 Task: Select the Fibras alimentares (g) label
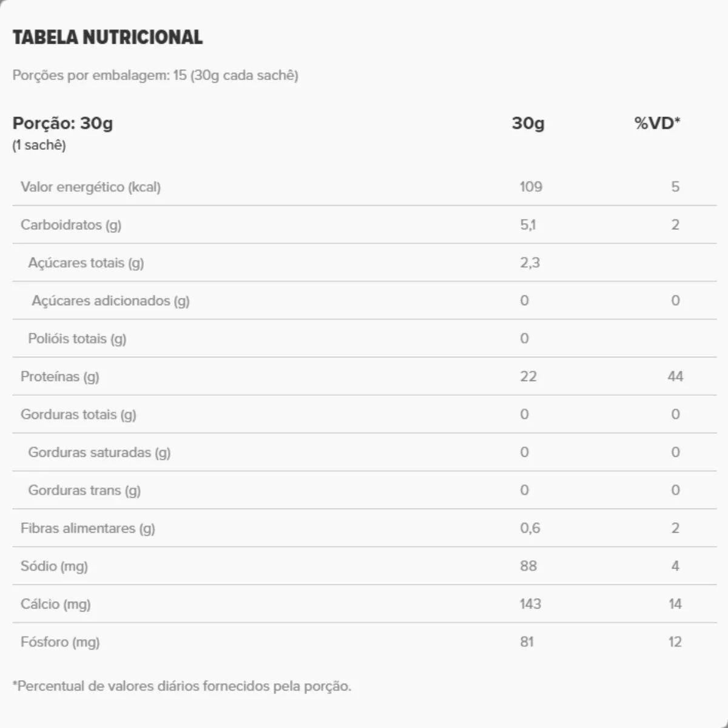pos(88,528)
